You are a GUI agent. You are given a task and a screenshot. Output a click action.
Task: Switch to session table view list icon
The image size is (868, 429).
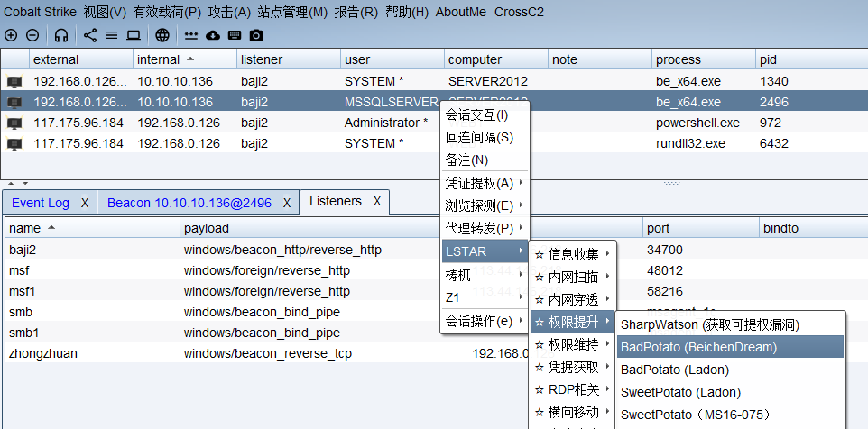(x=112, y=35)
